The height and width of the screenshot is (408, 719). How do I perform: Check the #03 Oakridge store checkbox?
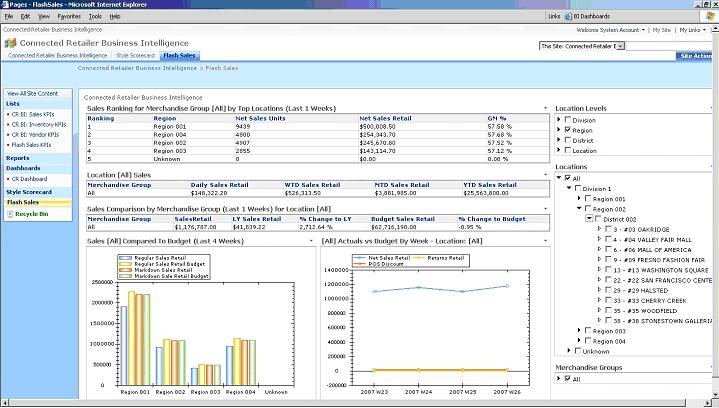point(608,229)
